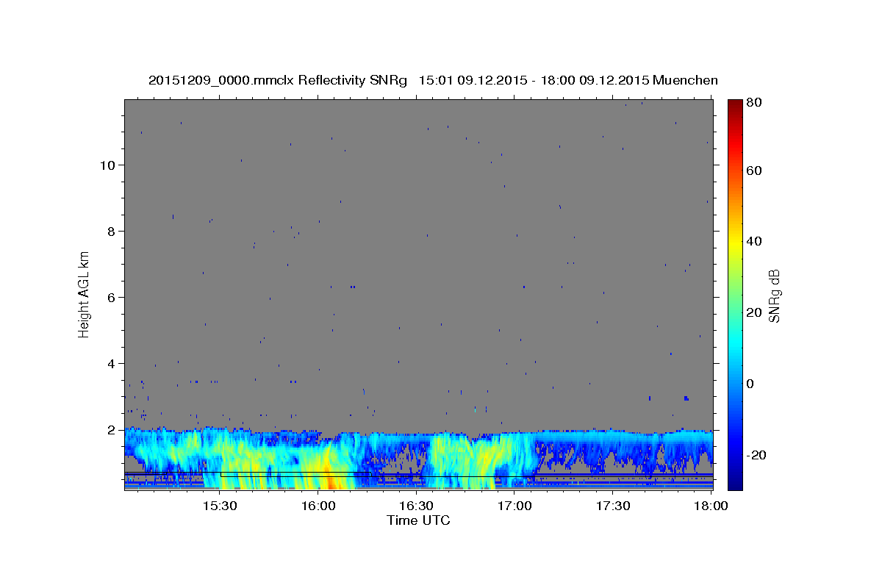The image size is (882, 588).
Task: Click the plot title text
Action: [433, 80]
